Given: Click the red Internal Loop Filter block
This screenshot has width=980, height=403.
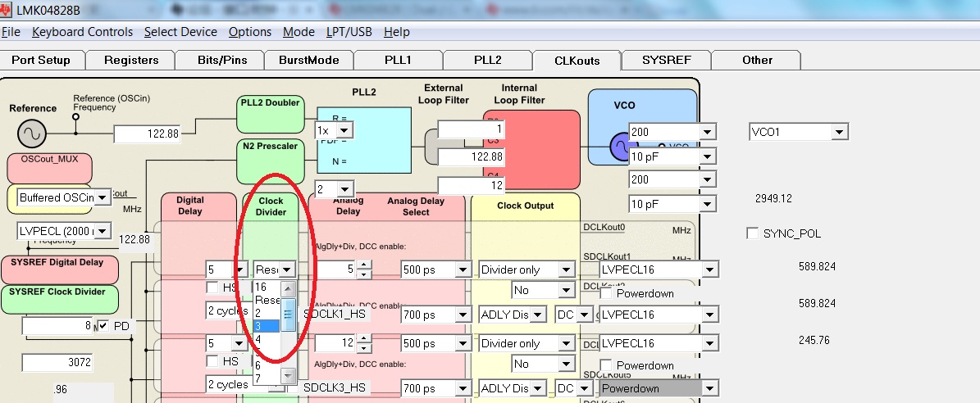Looking at the screenshot, I should pyautogui.click(x=531, y=150).
